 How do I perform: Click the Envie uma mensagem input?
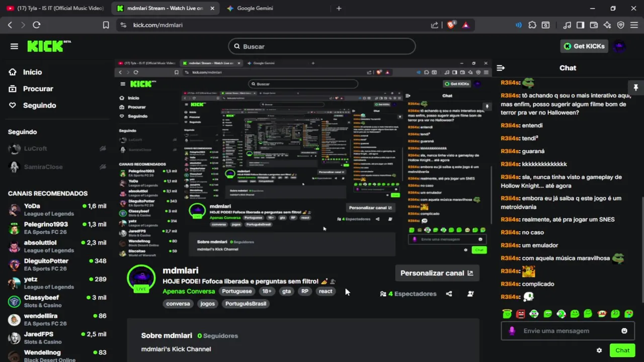point(568,331)
